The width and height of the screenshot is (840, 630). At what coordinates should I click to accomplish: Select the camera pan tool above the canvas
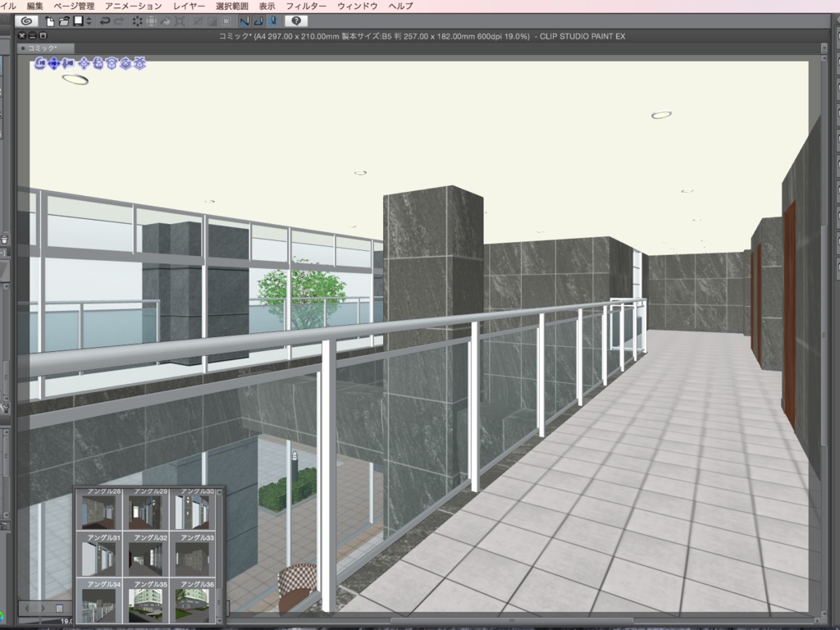pos(54,64)
